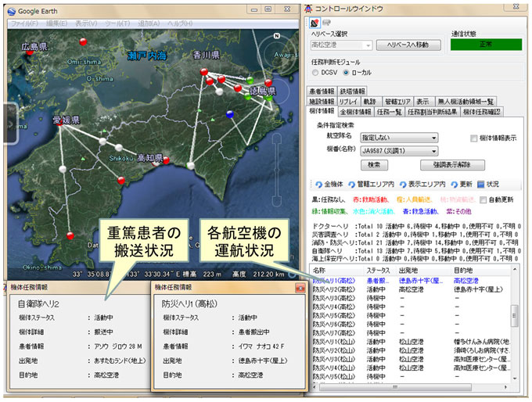Screen dimensions: 532x402
Task: Click the aircraft list horizontal scrollbar
Action: pyautogui.click(x=395, y=386)
